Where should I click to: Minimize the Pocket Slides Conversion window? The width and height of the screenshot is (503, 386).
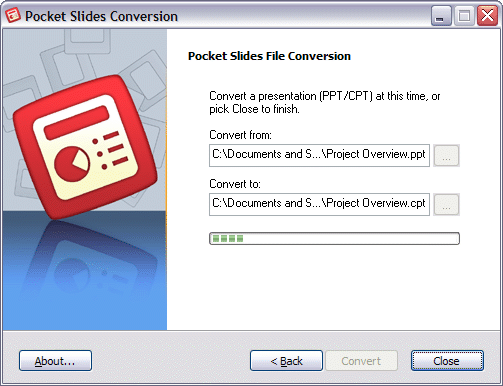click(x=441, y=16)
